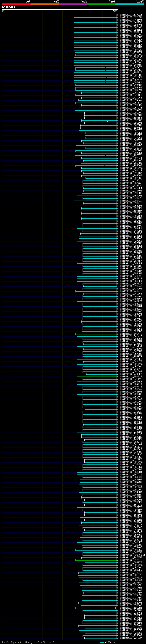Select the UniRef100_A9NU69 label
Screen dimensions: 146x644
click(131, 100)
